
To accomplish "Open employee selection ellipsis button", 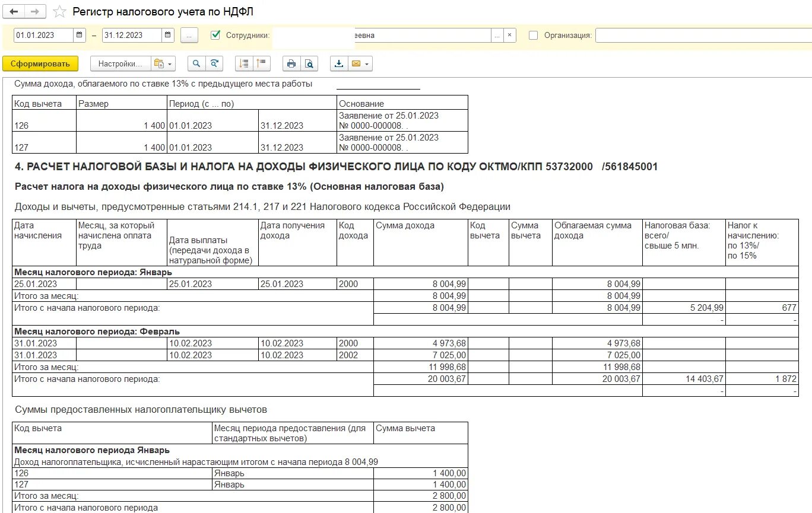I will click(497, 35).
